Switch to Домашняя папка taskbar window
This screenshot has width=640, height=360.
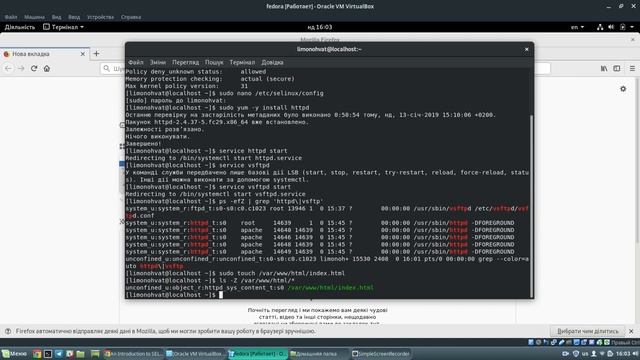pos(319,354)
